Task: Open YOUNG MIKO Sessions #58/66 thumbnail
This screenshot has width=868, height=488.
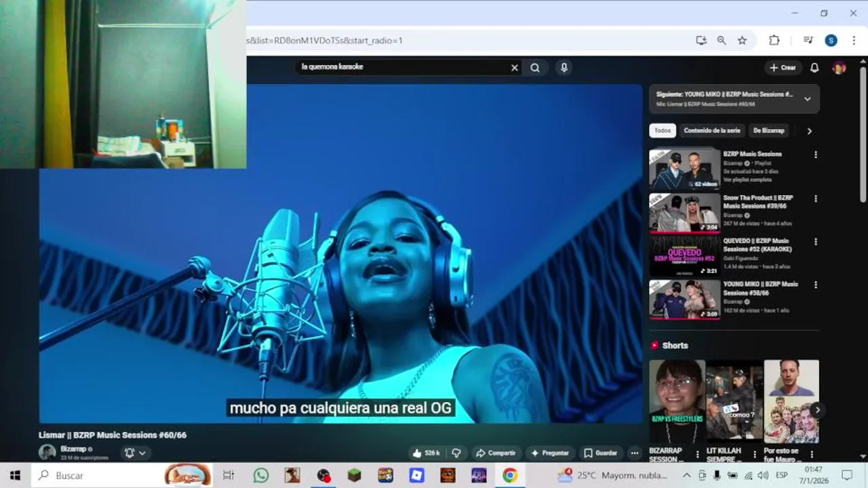Action: click(684, 300)
